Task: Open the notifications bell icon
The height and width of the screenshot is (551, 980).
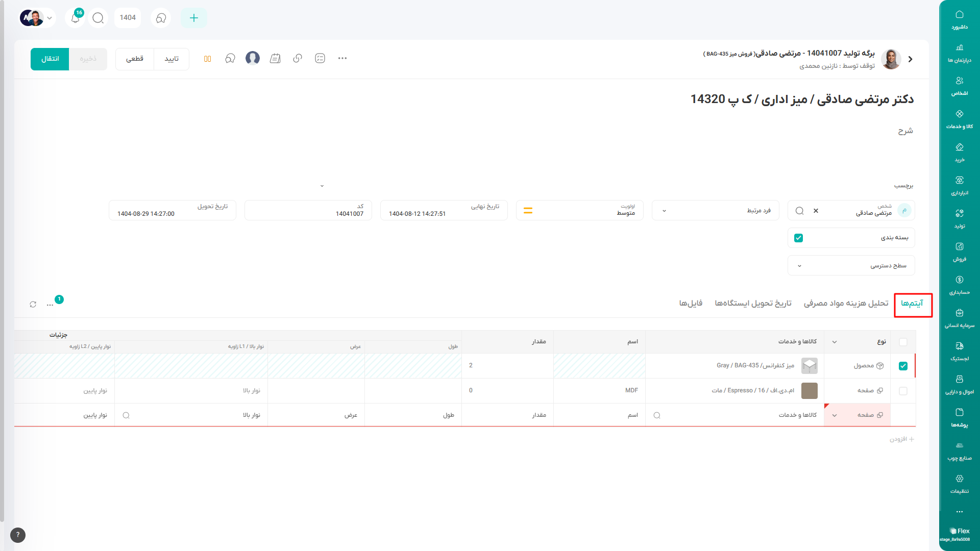Action: 76,18
